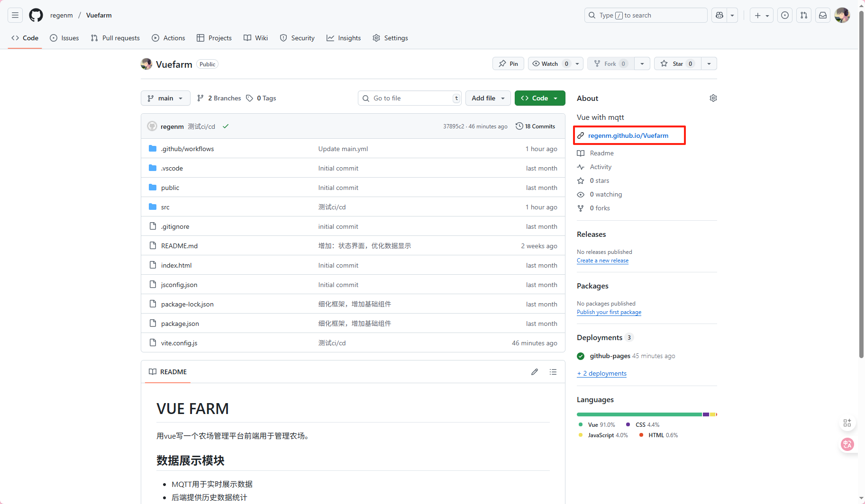This screenshot has width=865, height=504.
Task: Open README.md file
Action: tap(179, 246)
